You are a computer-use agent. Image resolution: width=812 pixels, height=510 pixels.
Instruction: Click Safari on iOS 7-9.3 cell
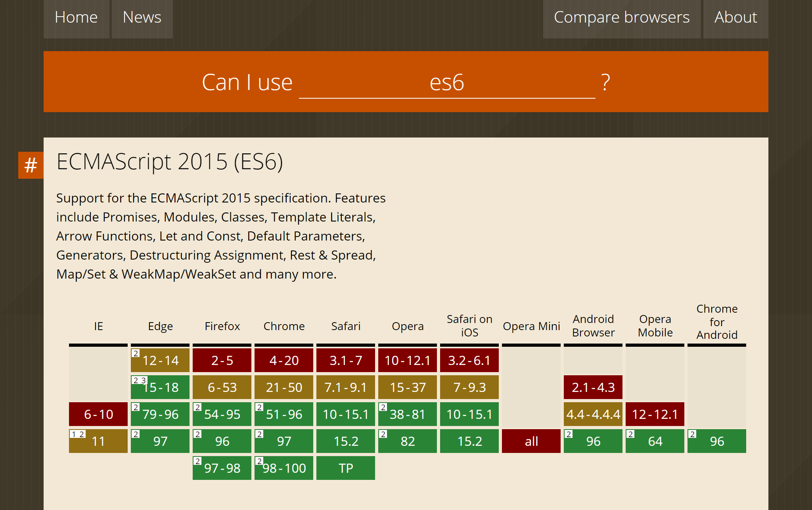click(469, 387)
